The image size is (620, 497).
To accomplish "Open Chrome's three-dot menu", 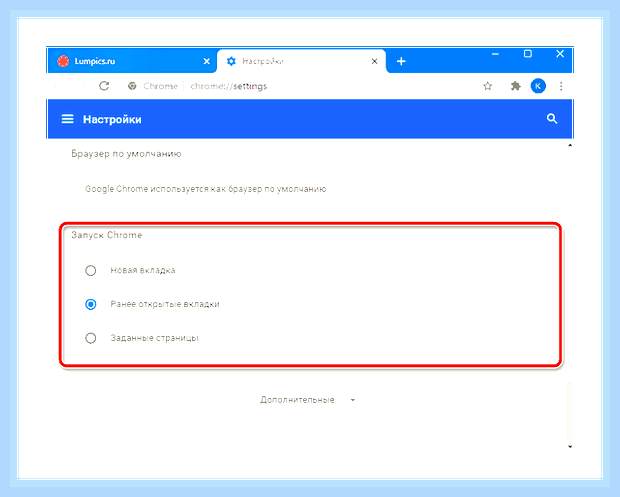I will click(x=561, y=86).
